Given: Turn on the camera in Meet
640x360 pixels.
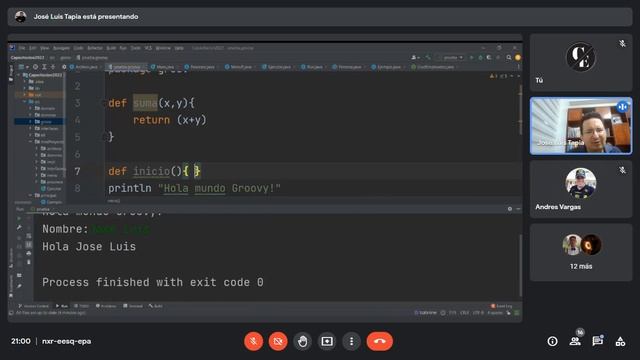Looking at the screenshot, I should [278, 341].
